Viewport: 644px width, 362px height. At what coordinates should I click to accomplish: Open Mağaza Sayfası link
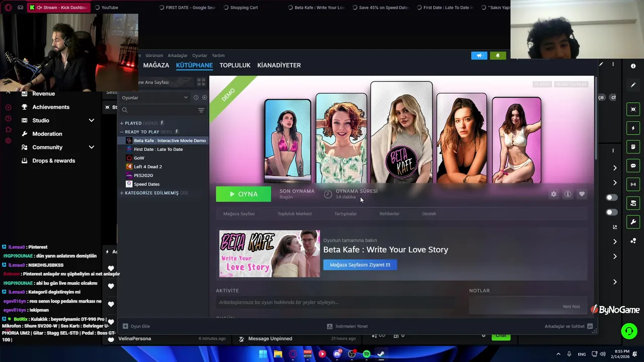(239, 214)
